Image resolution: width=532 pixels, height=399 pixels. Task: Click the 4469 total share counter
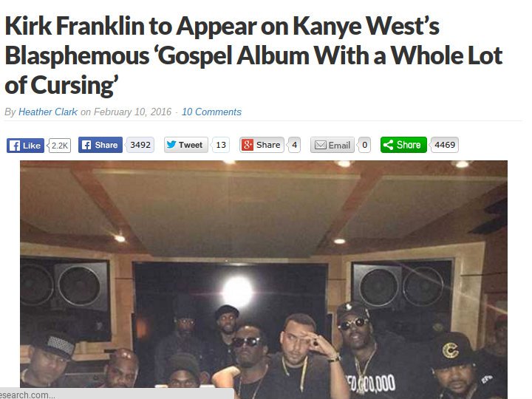click(445, 145)
